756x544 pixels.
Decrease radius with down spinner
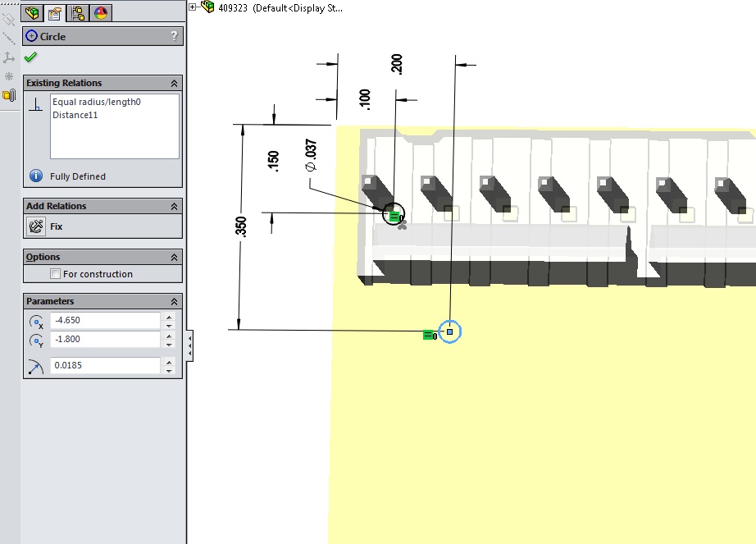(x=169, y=370)
